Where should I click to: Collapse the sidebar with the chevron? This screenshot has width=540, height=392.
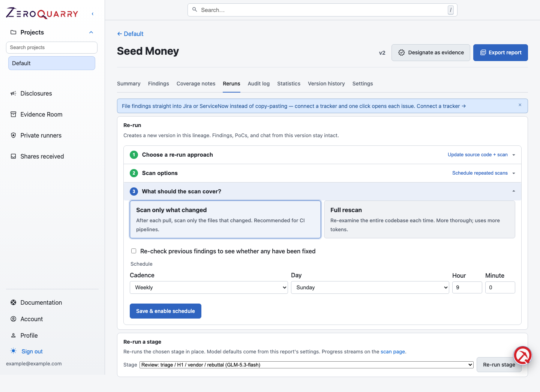pos(93,14)
